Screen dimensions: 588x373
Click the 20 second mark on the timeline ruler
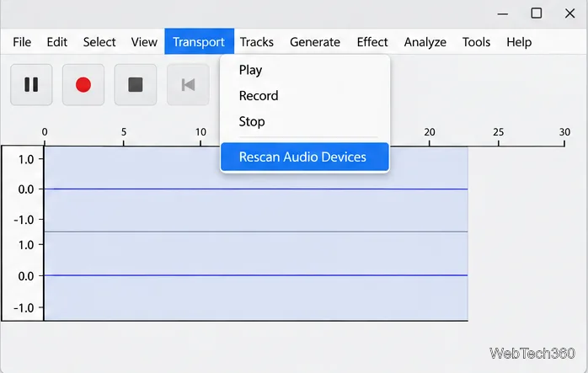click(x=430, y=132)
